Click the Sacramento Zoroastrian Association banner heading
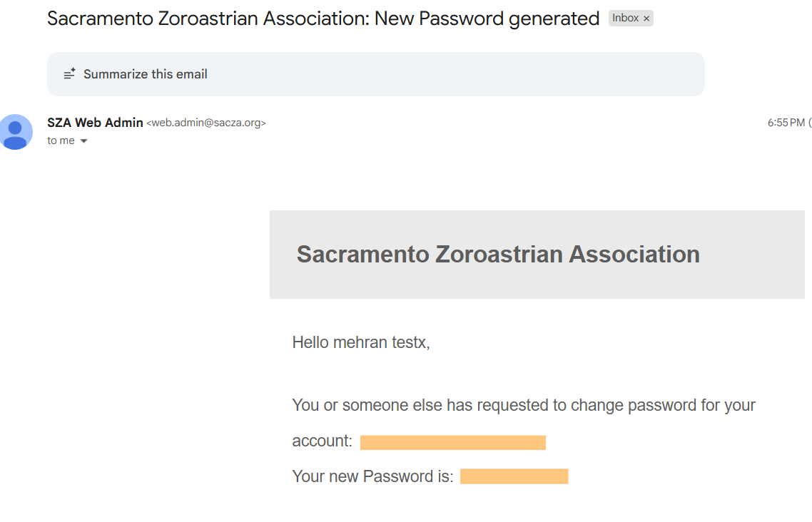The image size is (812, 522). point(498,254)
